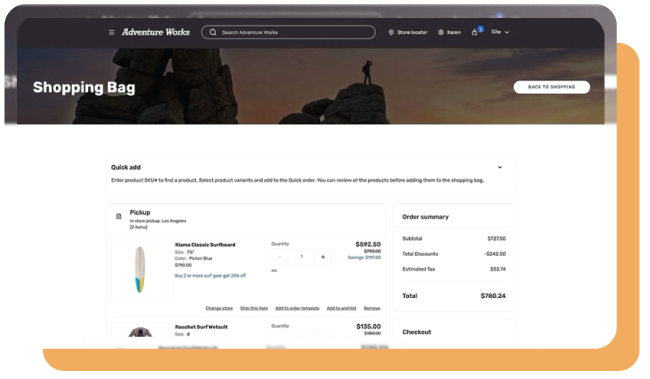Screen dimensions: 650x379
Task: Click the Back to Shopping button
Action: tap(551, 87)
